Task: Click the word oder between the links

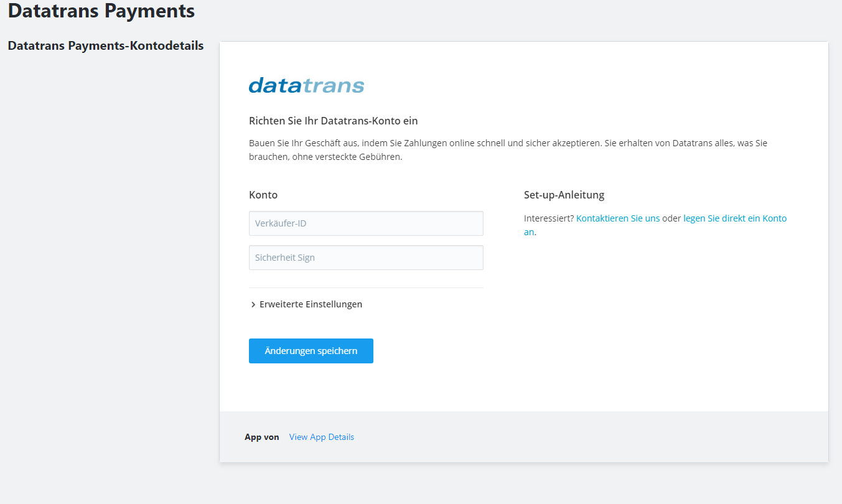Action: [x=671, y=218]
